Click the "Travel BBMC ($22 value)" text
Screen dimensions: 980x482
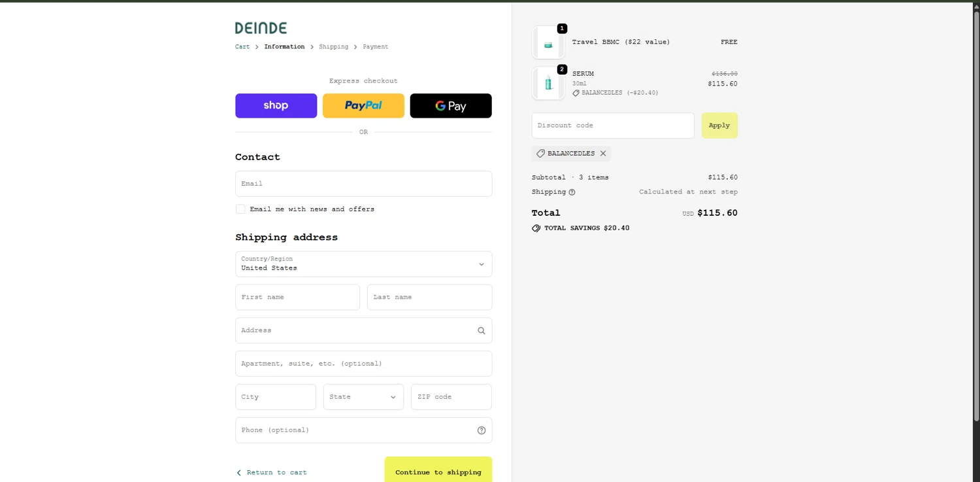tap(621, 42)
